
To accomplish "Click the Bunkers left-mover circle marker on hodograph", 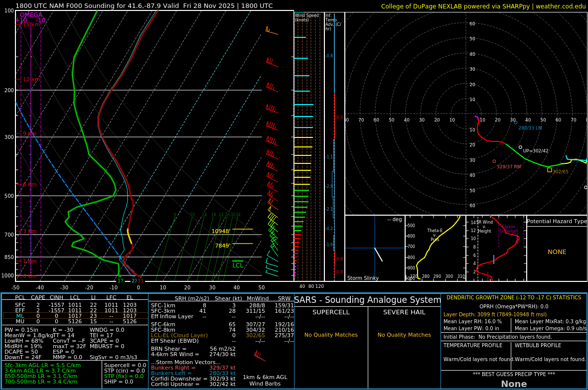I will tap(515, 123).
